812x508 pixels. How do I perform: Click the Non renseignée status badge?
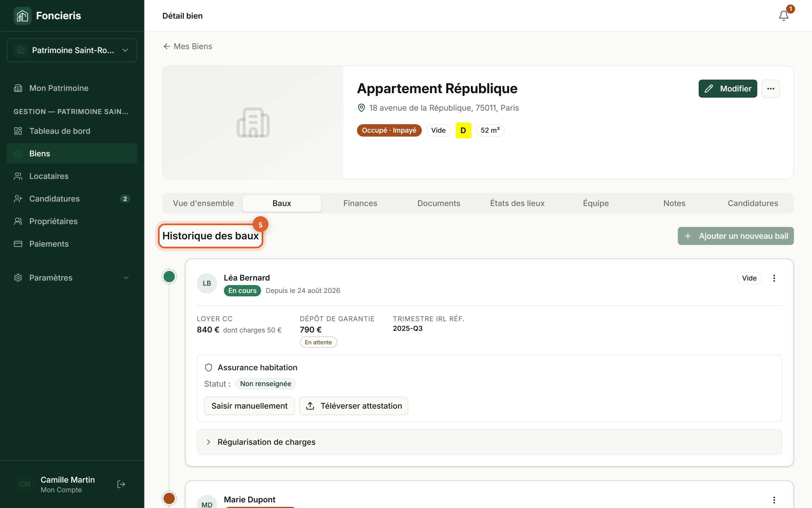pos(265,384)
